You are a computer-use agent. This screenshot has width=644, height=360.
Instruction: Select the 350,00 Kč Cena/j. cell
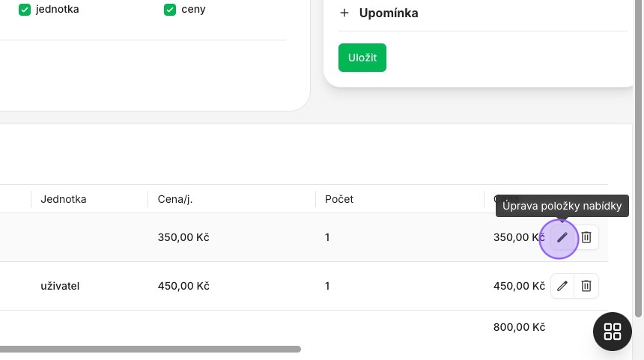[183, 237]
